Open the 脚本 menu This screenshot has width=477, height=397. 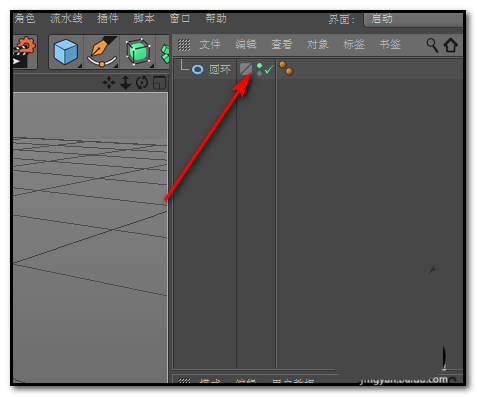coord(144,18)
